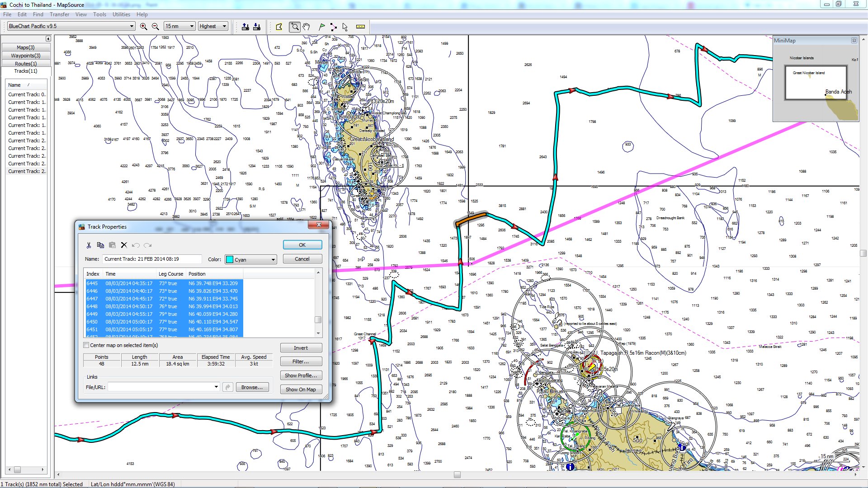The width and height of the screenshot is (868, 488).
Task: Click the Show Profile button
Action: pos(301,375)
